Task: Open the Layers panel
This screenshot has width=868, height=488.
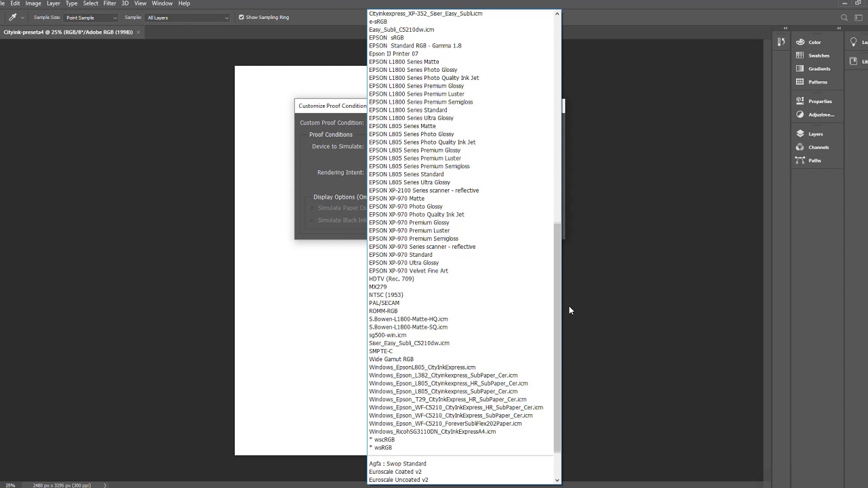Action: point(810,134)
